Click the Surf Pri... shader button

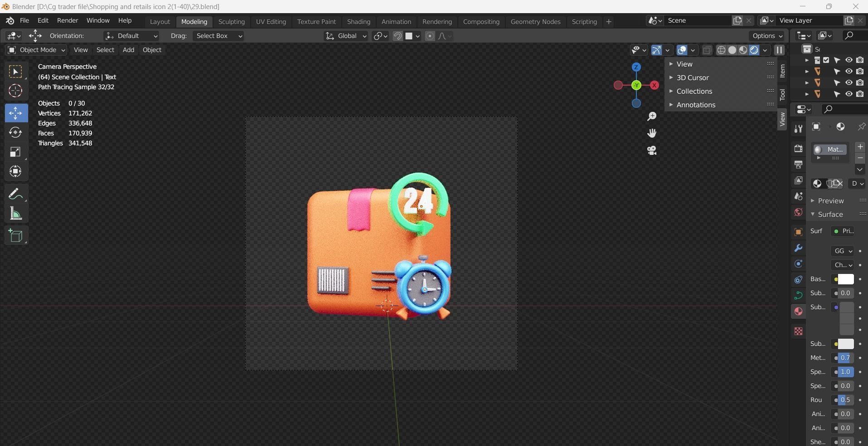coord(844,231)
